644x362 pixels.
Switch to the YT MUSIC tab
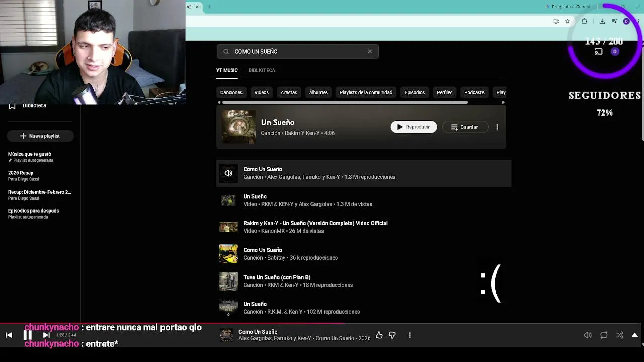[227, 70]
